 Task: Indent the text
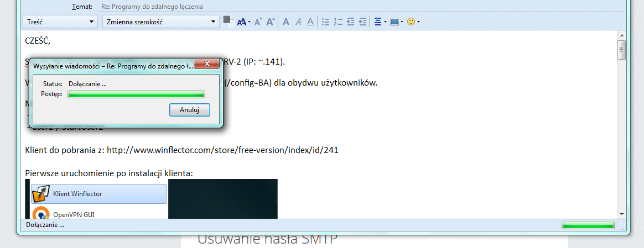tap(362, 22)
